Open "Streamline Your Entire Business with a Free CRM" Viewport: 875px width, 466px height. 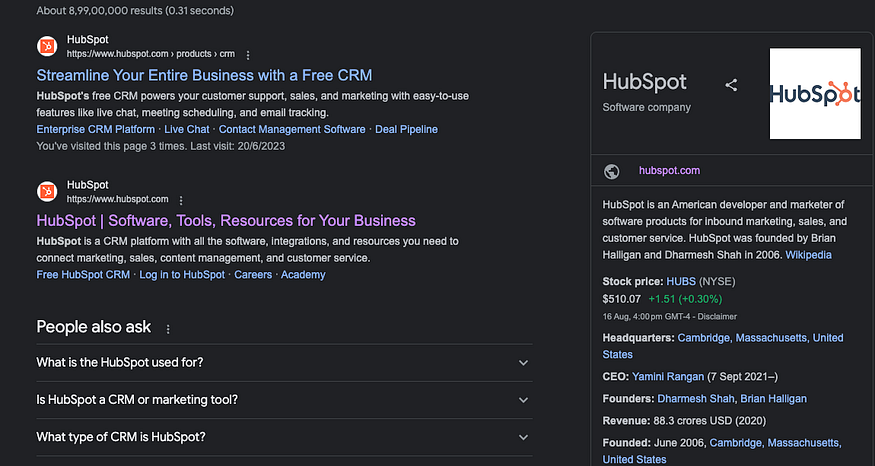204,75
